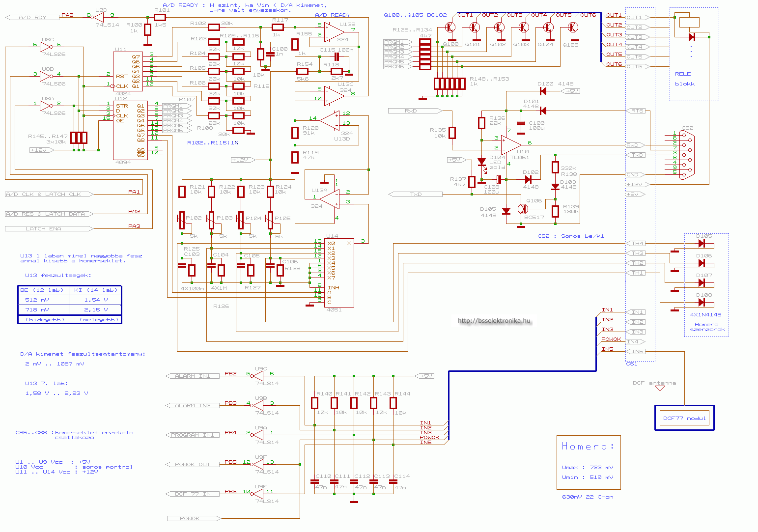Viewport: 758px width, 532px height.
Task: Click the A/D CLK & LATCH CLK port
Action: click(49, 194)
